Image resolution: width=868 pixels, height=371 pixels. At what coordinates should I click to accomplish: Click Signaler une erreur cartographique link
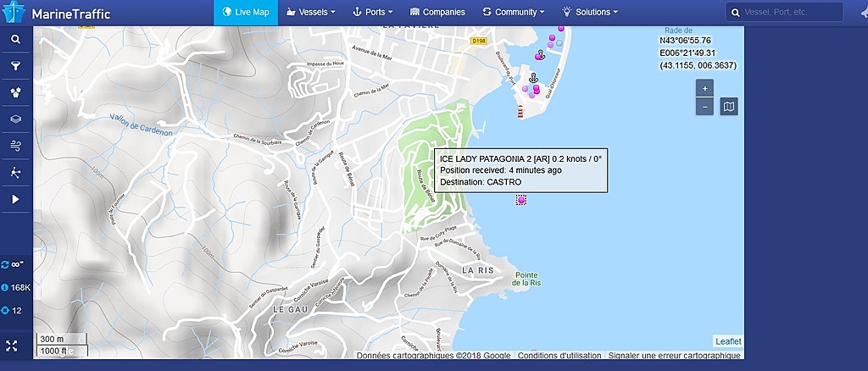click(674, 356)
